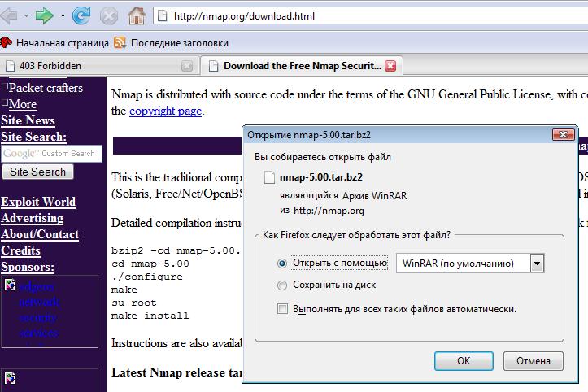Image resolution: width=588 pixels, height=392 pixels.
Task: Click the text 'make install' in instructions
Action: tap(150, 316)
